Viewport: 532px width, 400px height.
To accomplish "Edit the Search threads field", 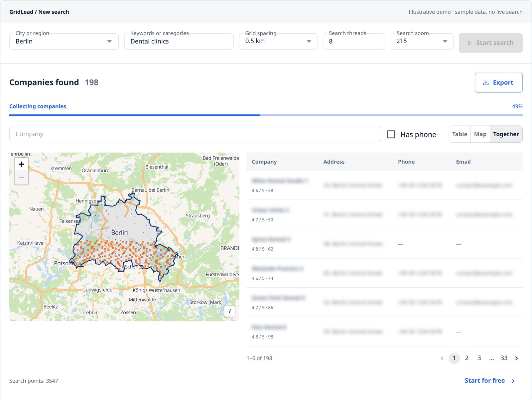I will [x=354, y=42].
